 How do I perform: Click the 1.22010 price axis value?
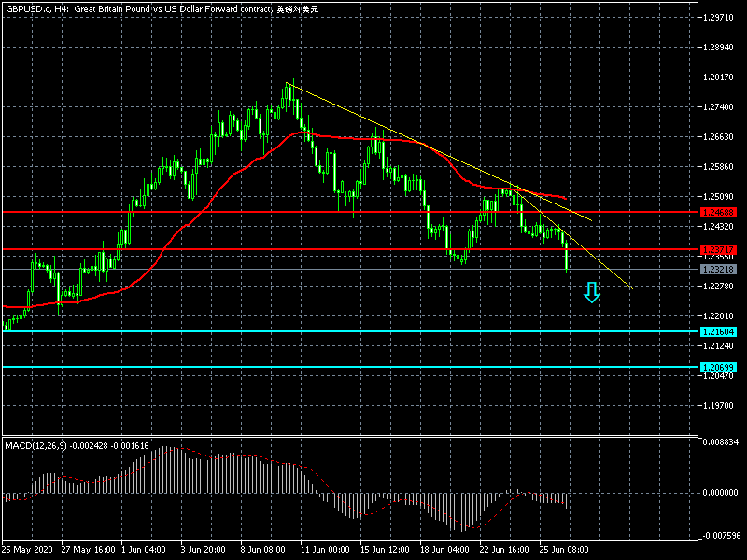(x=718, y=316)
